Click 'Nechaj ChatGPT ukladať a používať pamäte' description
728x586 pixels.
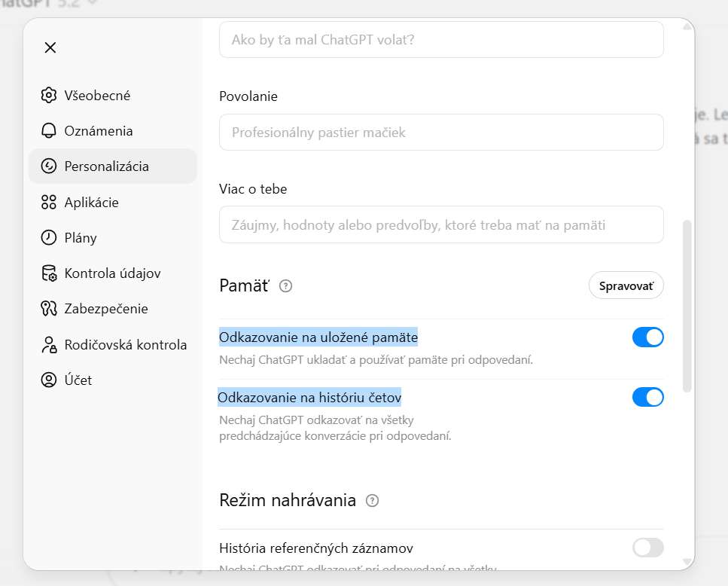click(x=376, y=360)
